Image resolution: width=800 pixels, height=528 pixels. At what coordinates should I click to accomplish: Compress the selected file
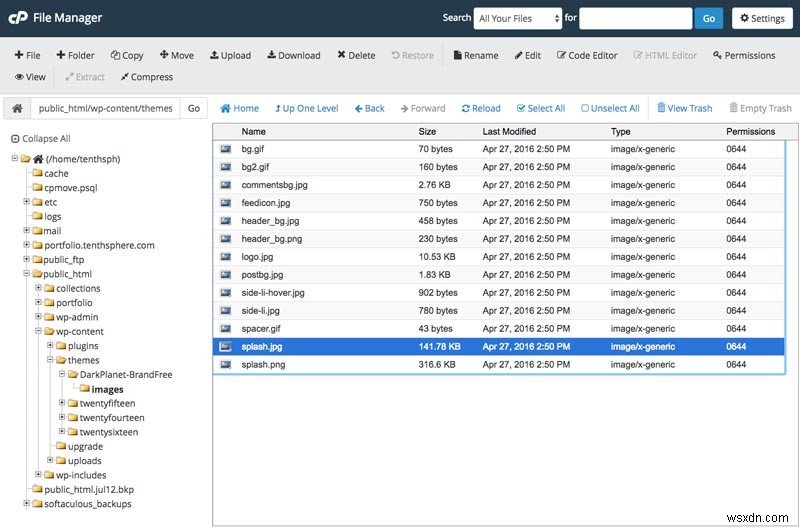click(146, 77)
